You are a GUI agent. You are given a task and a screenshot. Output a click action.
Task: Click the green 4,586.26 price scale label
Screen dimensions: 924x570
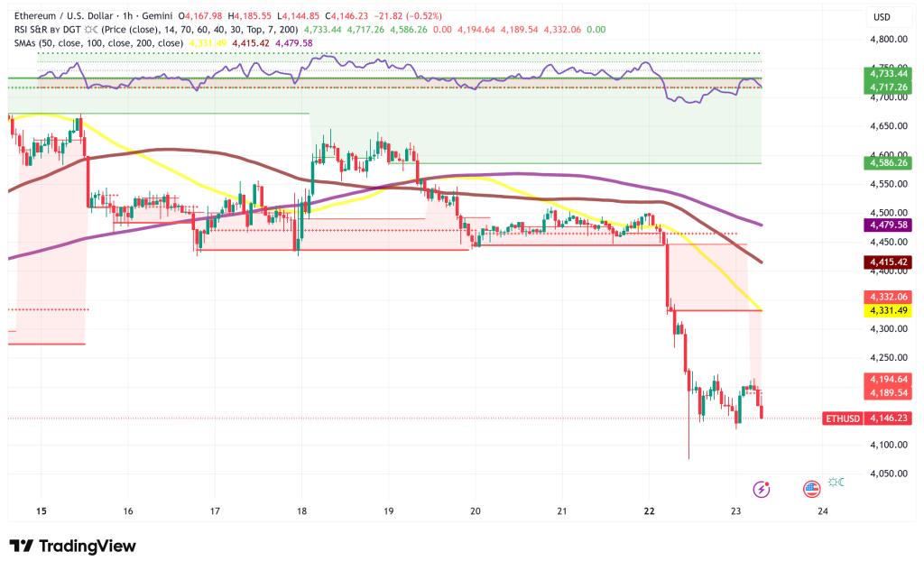pyautogui.click(x=888, y=162)
